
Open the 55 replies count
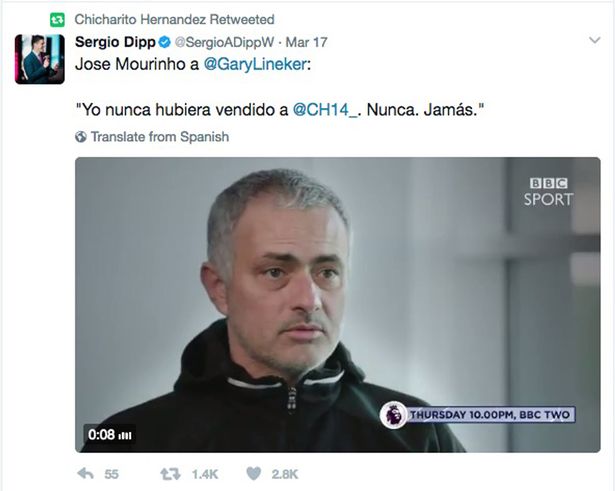pos(111,475)
